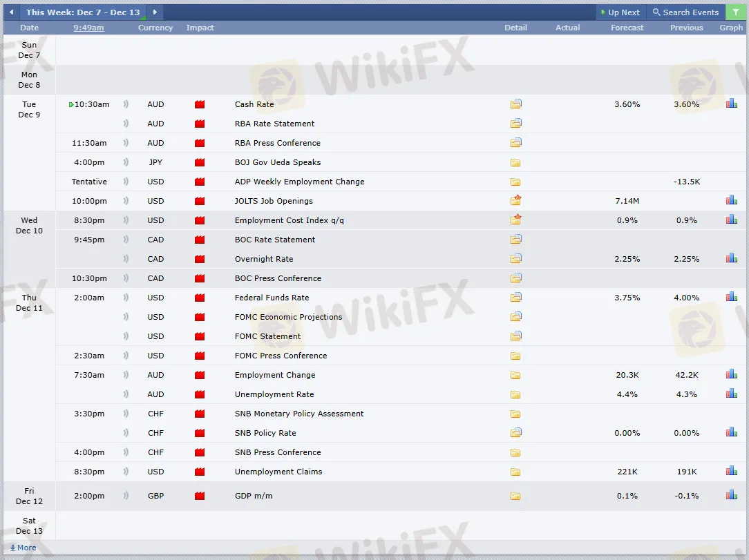This screenshot has height=560, width=749.
Task: Select the Overnight Rate event row
Action: (x=264, y=259)
